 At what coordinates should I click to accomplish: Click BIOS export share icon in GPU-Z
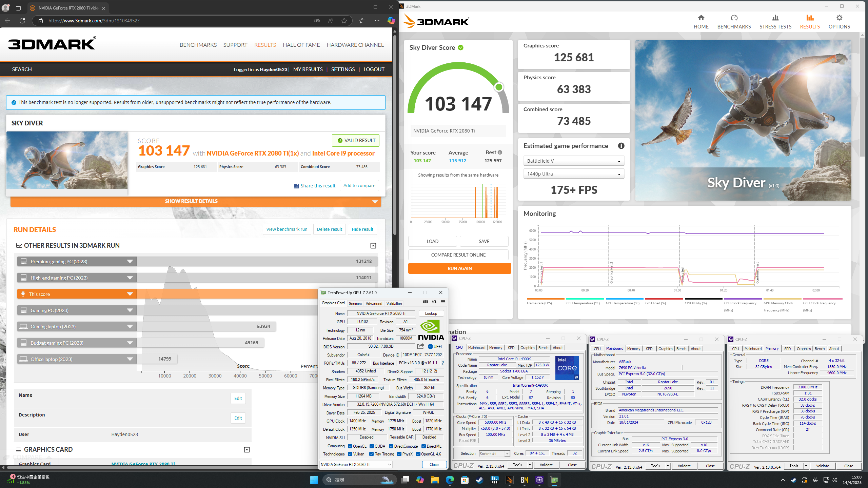pos(420,346)
